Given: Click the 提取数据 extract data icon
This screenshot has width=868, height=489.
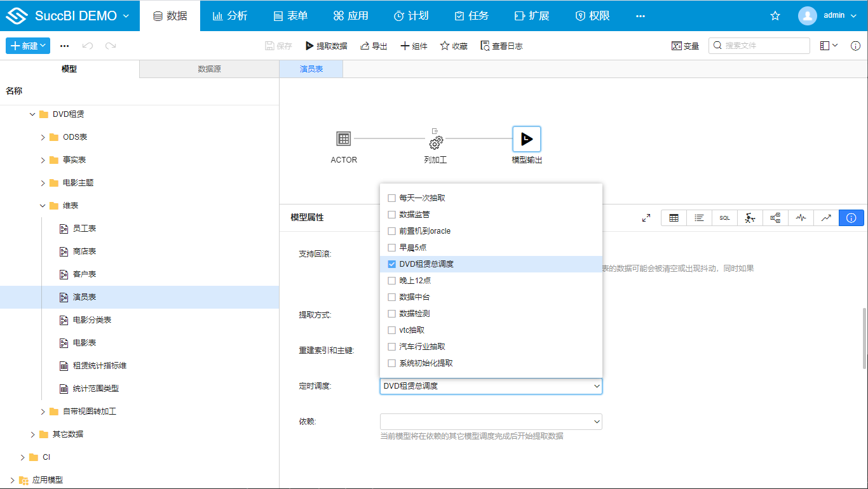Looking at the screenshot, I should 325,45.
